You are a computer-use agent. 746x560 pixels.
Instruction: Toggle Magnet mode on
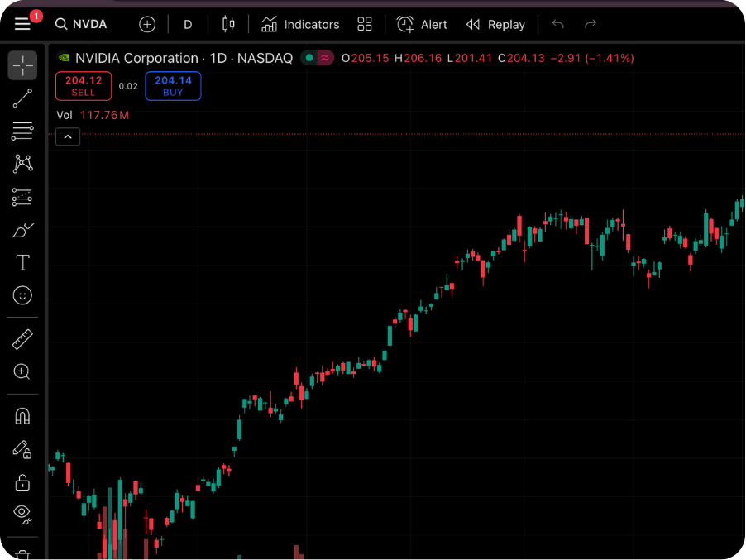click(22, 416)
